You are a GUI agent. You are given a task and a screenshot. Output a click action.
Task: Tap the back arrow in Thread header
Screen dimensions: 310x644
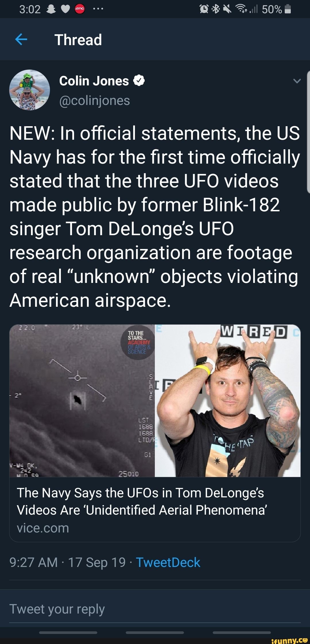[x=21, y=39]
